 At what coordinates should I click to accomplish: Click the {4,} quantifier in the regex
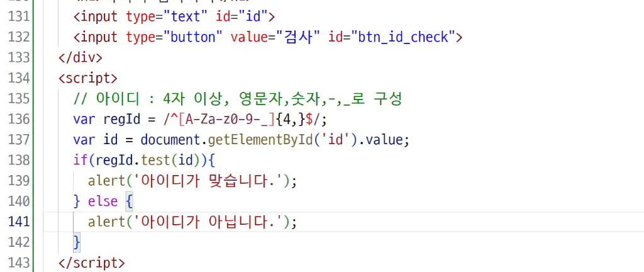click(x=290, y=120)
